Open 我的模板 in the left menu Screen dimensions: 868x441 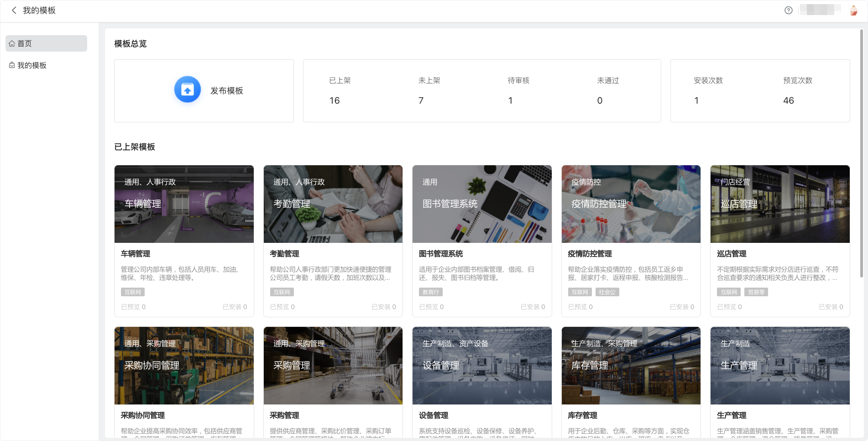coord(32,65)
